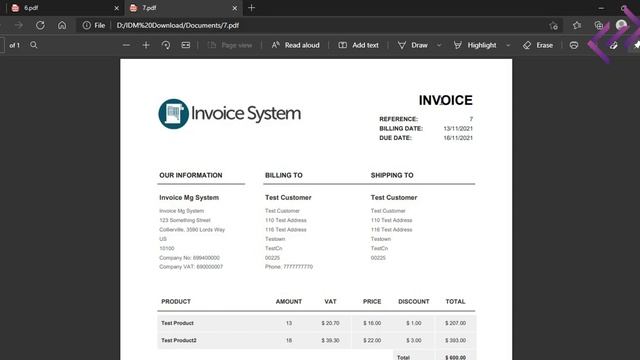Select the Erase tool
This screenshot has height=360, width=640.
(538, 45)
